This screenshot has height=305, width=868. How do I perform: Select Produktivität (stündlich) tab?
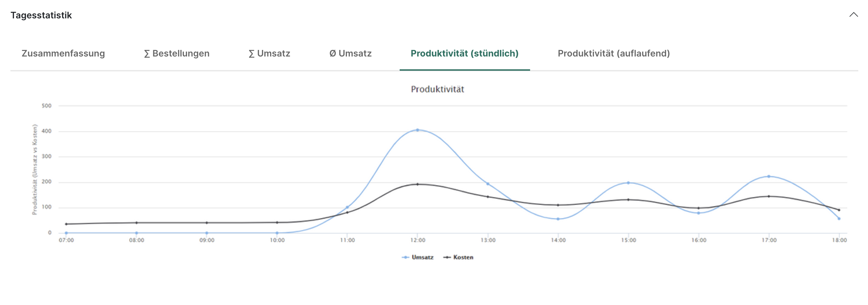pyautogui.click(x=465, y=53)
